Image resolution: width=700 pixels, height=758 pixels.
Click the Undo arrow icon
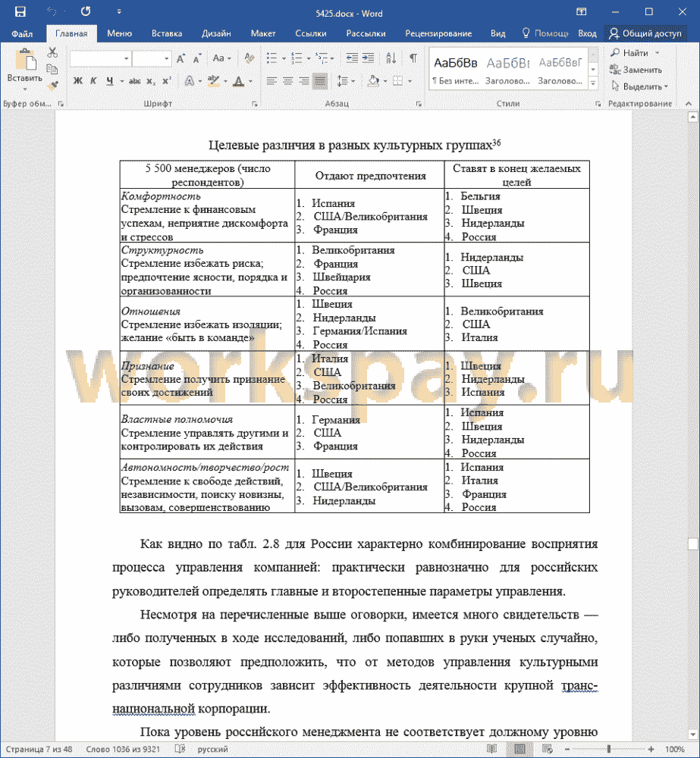pyautogui.click(x=52, y=11)
